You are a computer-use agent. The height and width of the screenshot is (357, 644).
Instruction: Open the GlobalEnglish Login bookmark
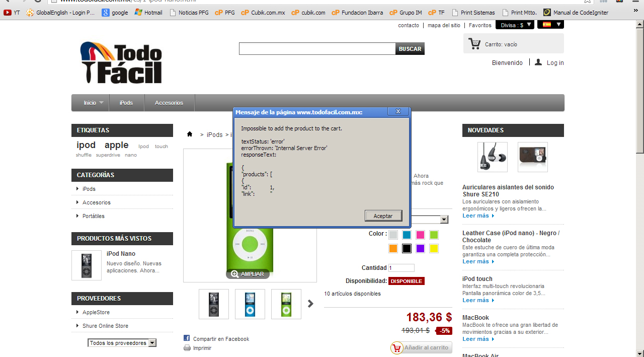tap(61, 13)
